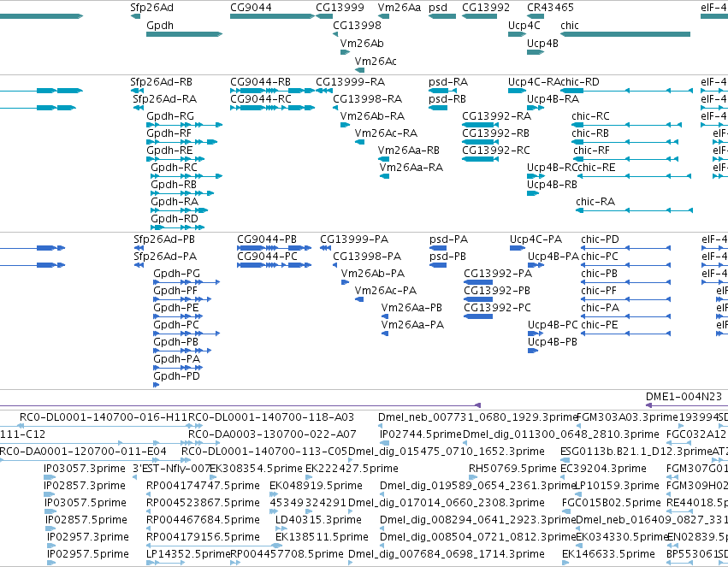Click the Ucp4C gene label
The height and width of the screenshot is (567, 728).
click(524, 25)
